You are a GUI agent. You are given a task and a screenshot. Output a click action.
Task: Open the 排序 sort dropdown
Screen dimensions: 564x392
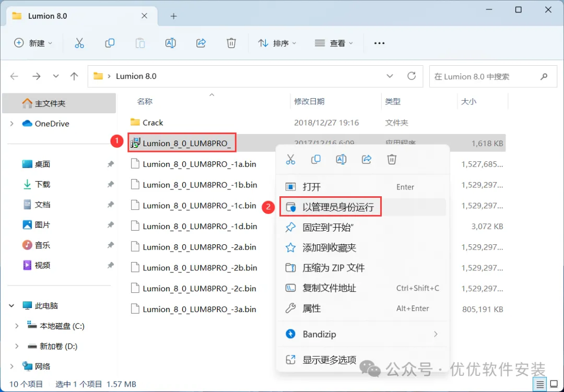pyautogui.click(x=277, y=43)
